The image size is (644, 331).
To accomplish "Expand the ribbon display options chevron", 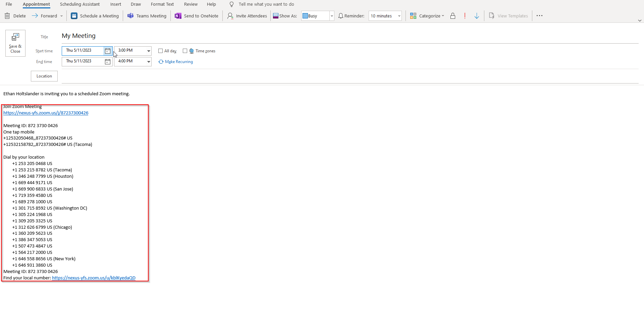I will (640, 20).
